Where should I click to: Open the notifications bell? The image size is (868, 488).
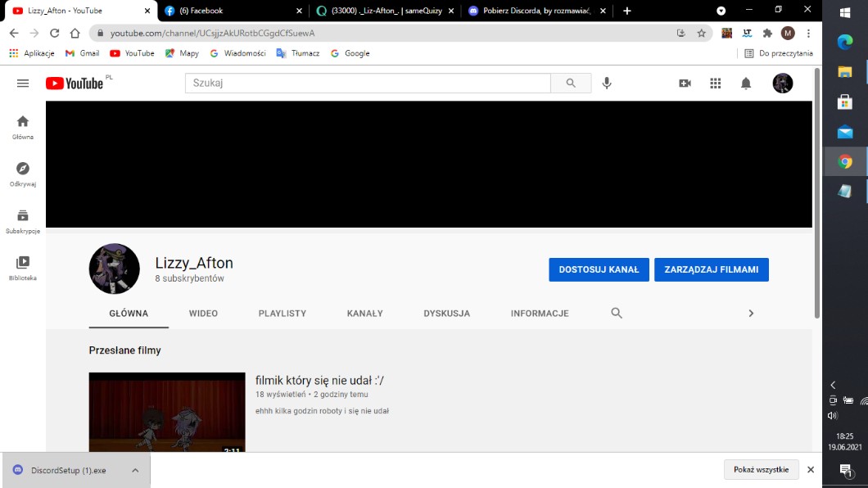click(x=746, y=84)
